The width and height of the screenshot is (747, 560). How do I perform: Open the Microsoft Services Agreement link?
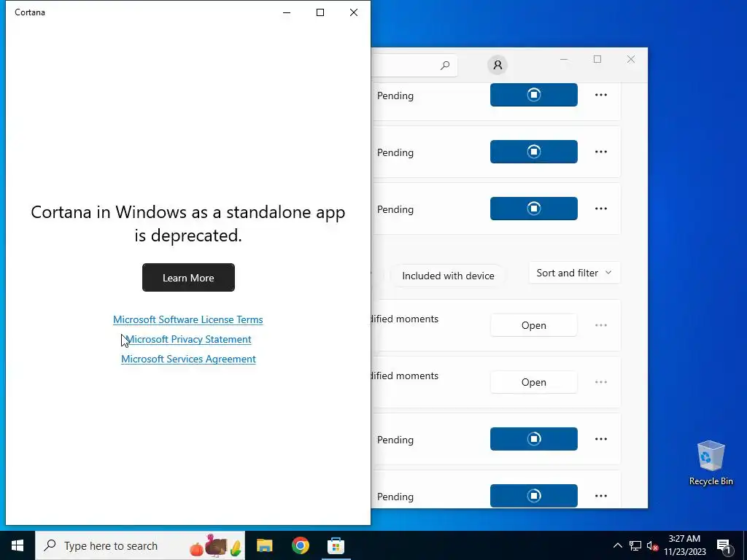point(188,359)
